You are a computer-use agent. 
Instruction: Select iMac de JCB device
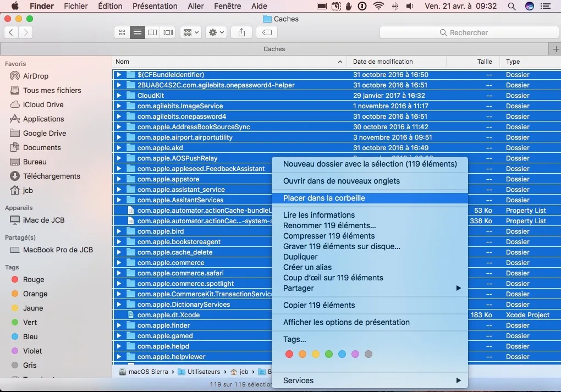[37, 220]
